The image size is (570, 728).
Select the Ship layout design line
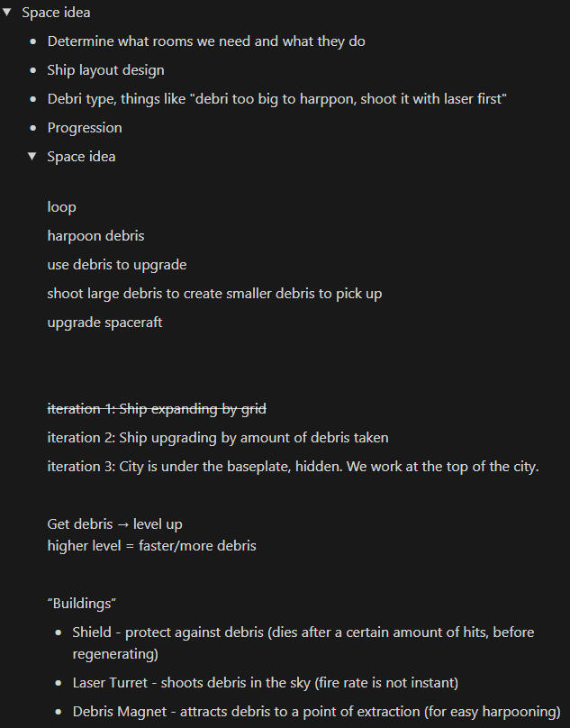[x=106, y=70]
